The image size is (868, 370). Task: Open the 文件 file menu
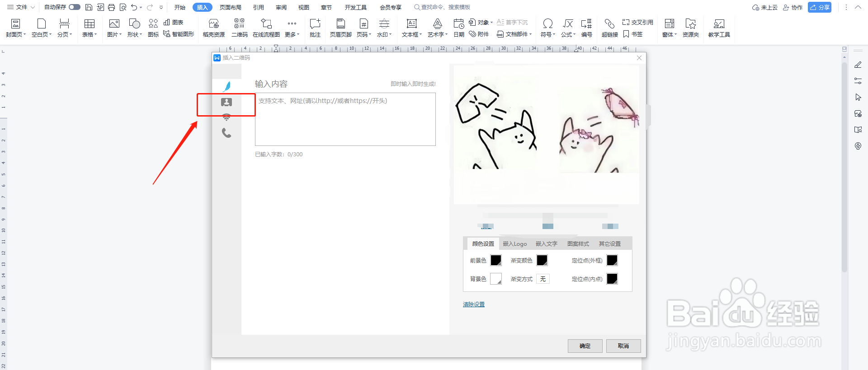[21, 7]
